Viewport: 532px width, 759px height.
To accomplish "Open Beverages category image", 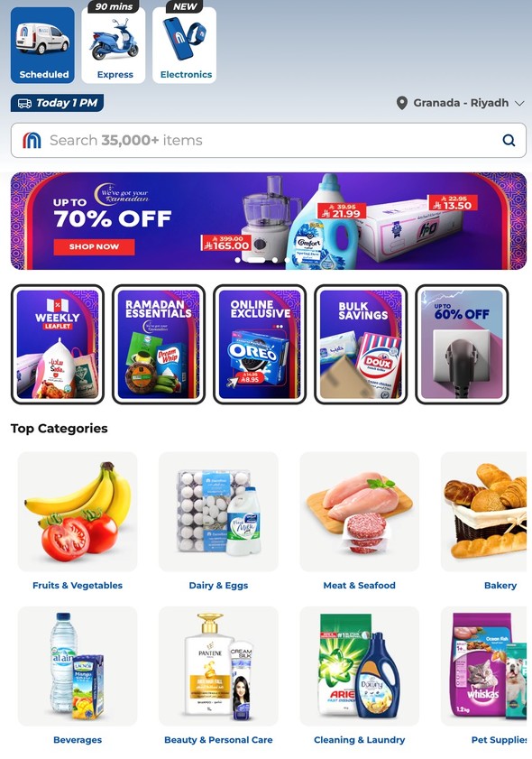I will (x=78, y=666).
